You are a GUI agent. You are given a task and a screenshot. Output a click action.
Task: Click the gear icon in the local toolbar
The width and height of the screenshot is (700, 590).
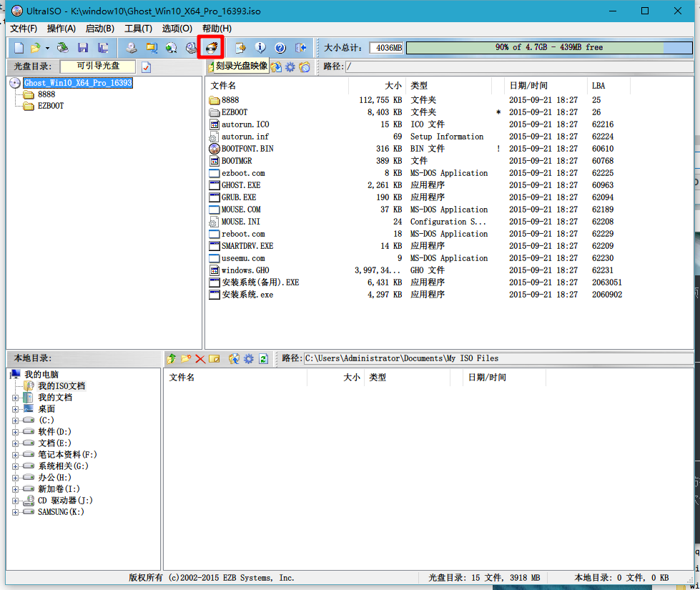(249, 358)
